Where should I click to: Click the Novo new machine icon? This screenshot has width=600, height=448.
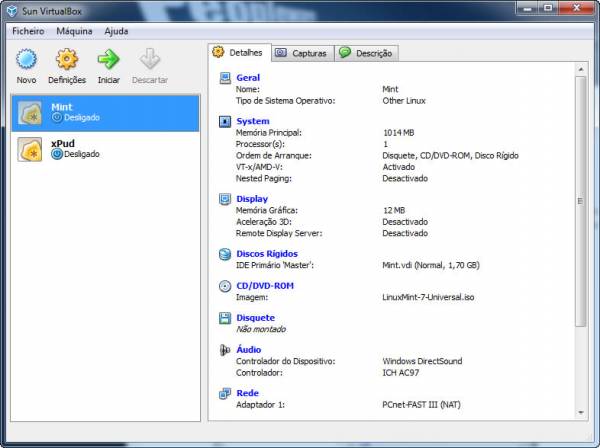point(27,61)
